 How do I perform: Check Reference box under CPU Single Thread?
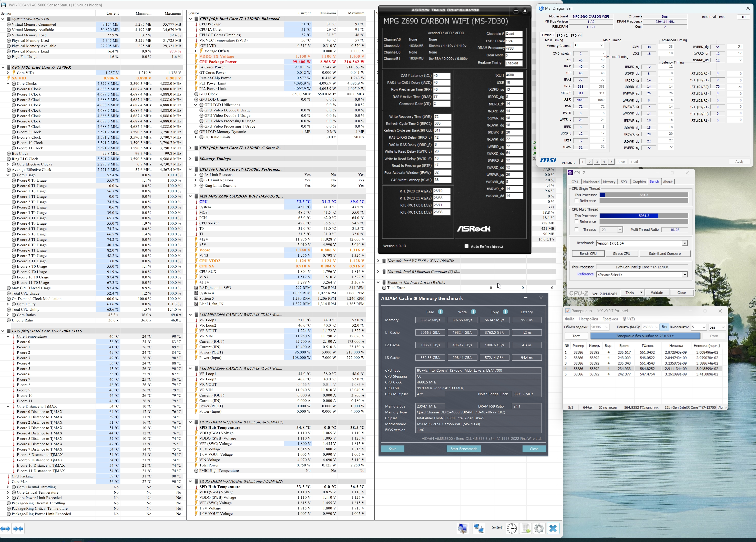[x=576, y=201]
